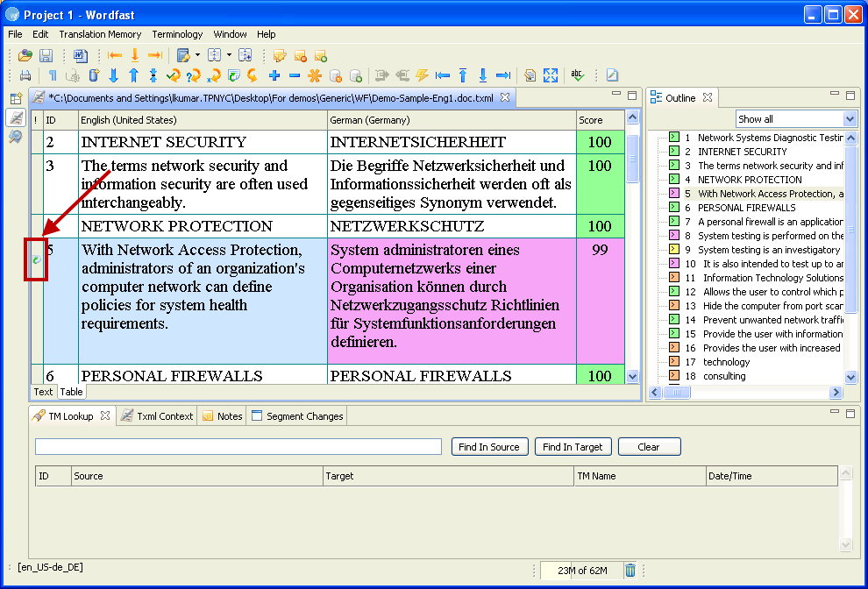This screenshot has height=589, width=868.
Task: Click the INTERNETSICHERHEIT target cell
Action: (x=452, y=142)
